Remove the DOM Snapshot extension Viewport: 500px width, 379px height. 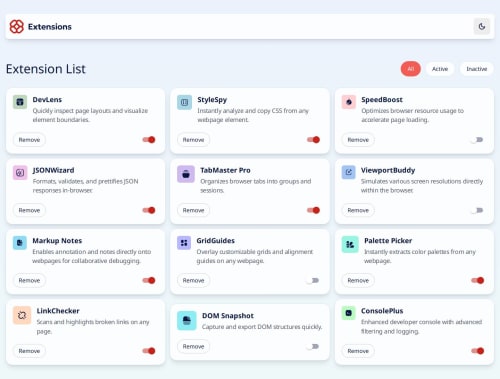[x=193, y=346]
